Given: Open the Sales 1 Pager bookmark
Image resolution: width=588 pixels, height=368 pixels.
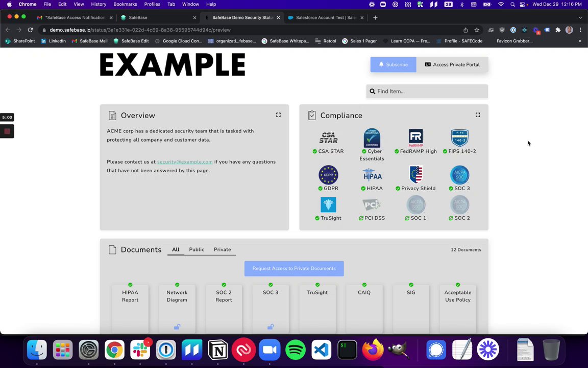Looking at the screenshot, I should (x=359, y=41).
